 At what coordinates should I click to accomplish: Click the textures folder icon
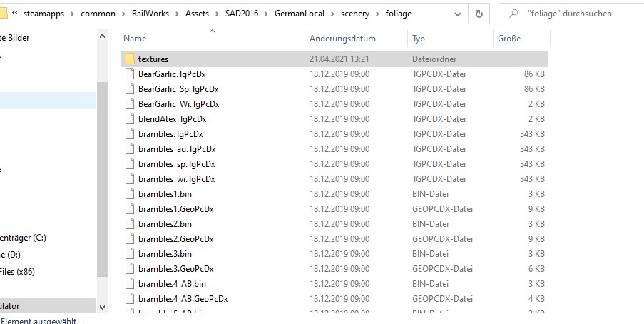click(x=129, y=59)
